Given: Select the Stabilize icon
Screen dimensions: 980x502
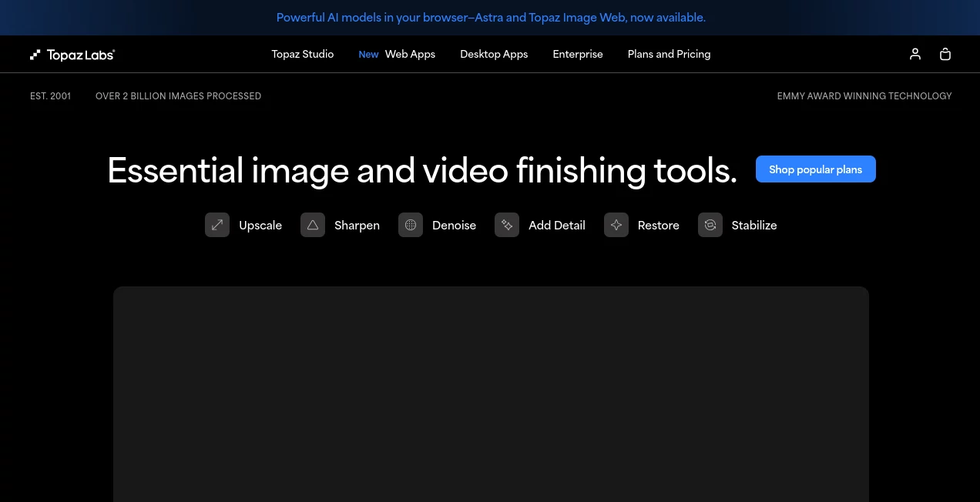Looking at the screenshot, I should click(x=710, y=225).
